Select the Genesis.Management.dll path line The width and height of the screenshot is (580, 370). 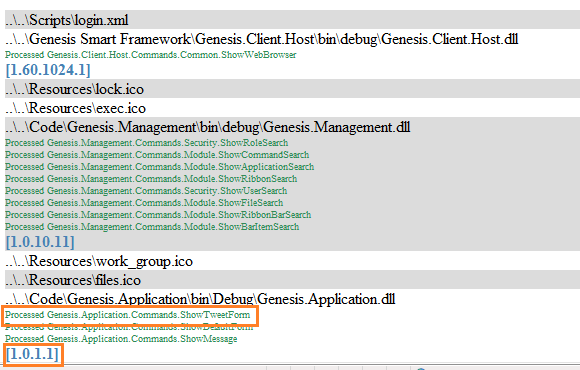(208, 127)
